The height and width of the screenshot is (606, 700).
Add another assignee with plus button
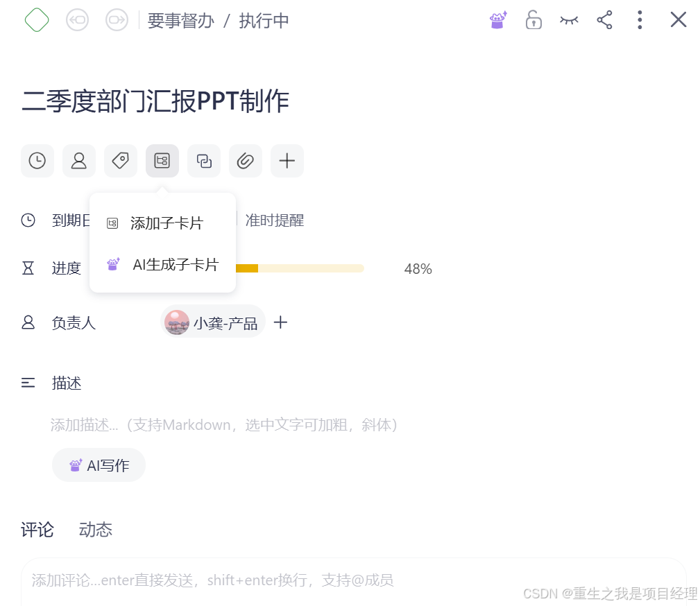(280, 322)
